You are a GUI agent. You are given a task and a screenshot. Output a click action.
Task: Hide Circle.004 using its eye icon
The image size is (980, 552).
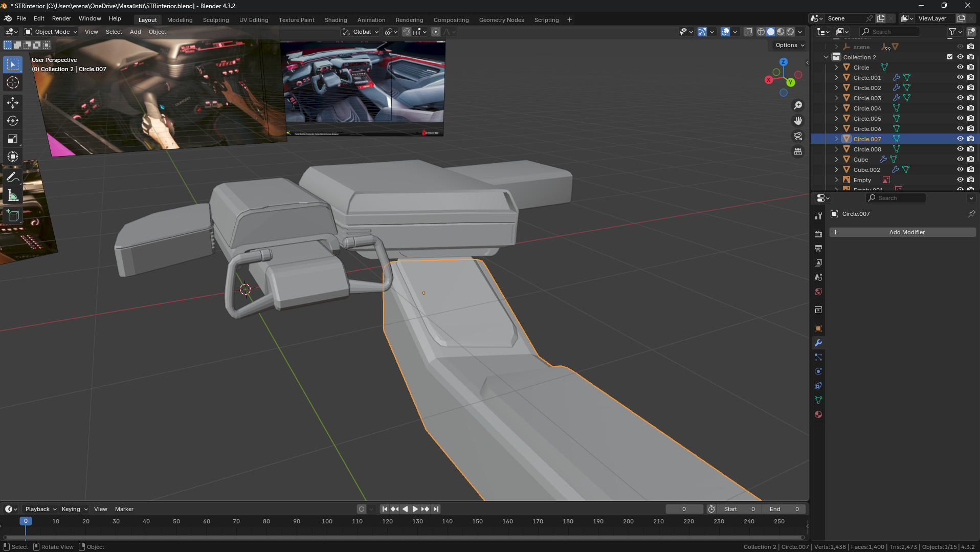pyautogui.click(x=960, y=108)
